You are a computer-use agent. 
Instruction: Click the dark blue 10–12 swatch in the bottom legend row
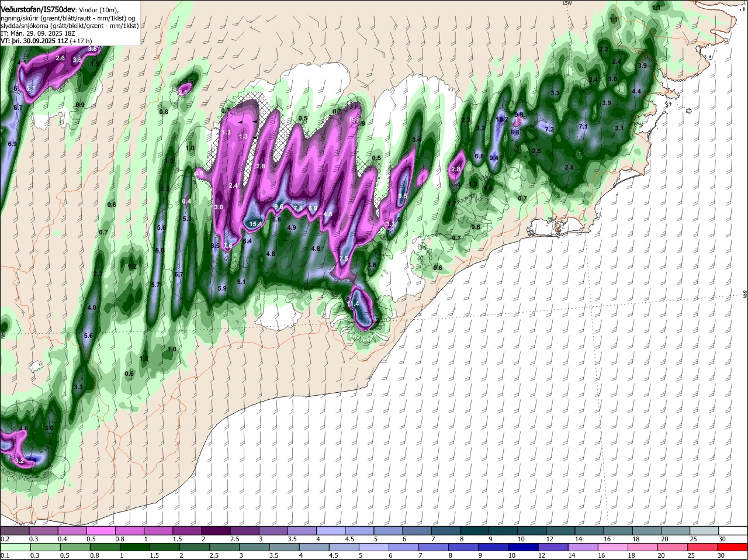[523, 548]
